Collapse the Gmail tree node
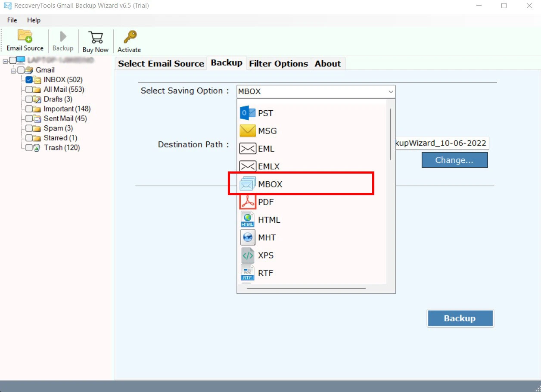The width and height of the screenshot is (541, 392). [x=14, y=70]
